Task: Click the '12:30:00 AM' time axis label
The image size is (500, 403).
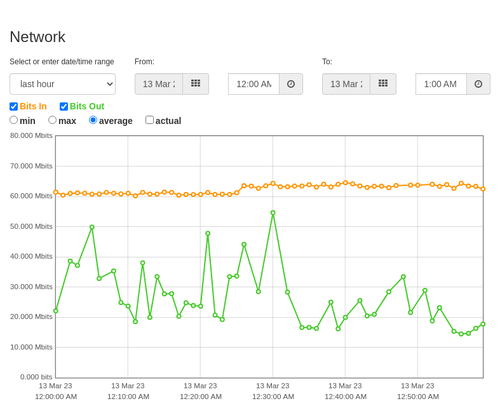Action: [x=273, y=397]
